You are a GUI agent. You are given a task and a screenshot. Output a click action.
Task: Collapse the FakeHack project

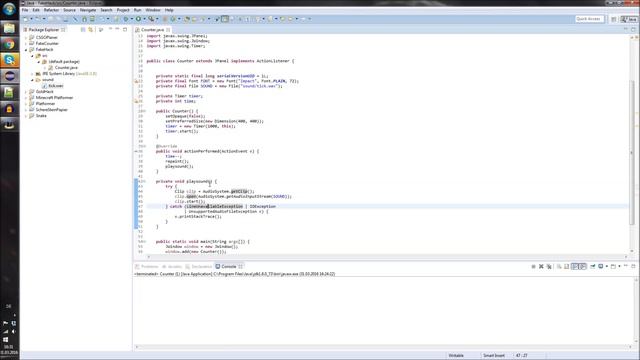[26, 49]
